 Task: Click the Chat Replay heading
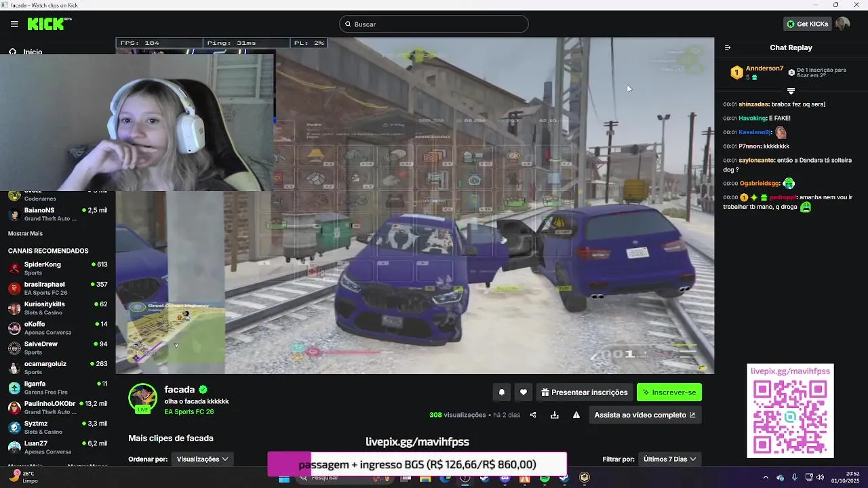coord(791,47)
